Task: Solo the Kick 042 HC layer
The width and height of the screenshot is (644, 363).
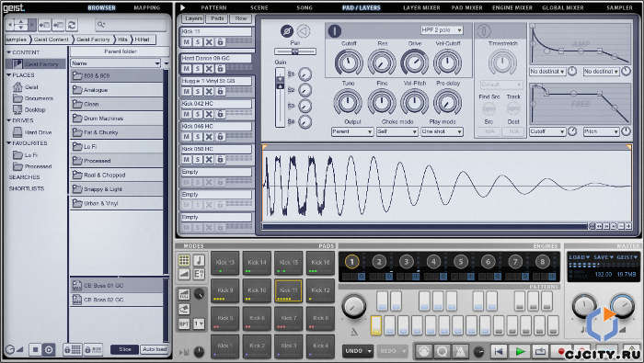Action: tap(198, 114)
